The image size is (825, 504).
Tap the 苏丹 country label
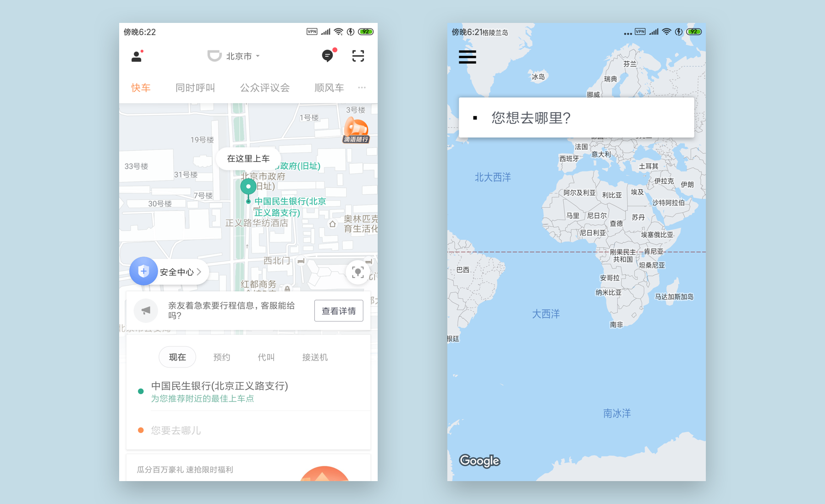tap(638, 217)
